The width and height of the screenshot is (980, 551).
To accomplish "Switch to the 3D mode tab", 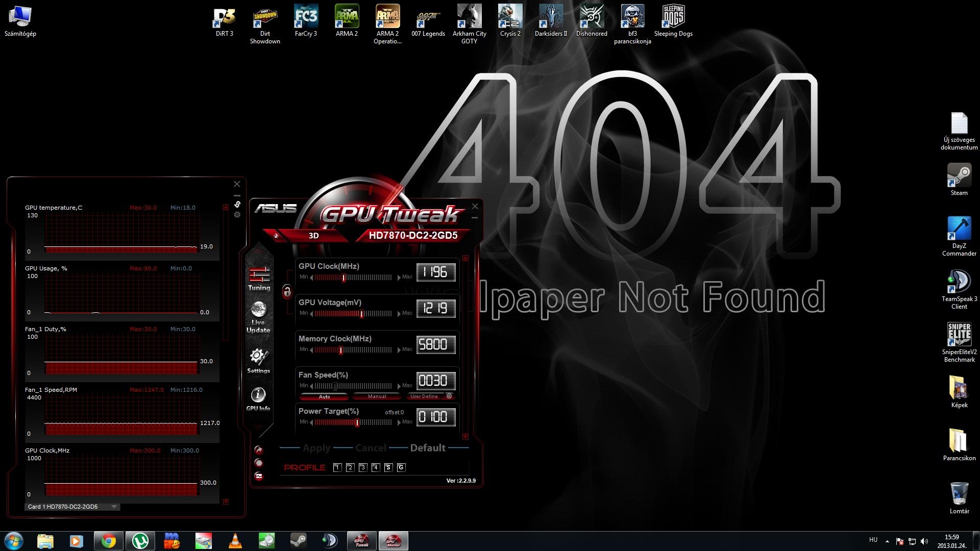I will click(x=313, y=236).
